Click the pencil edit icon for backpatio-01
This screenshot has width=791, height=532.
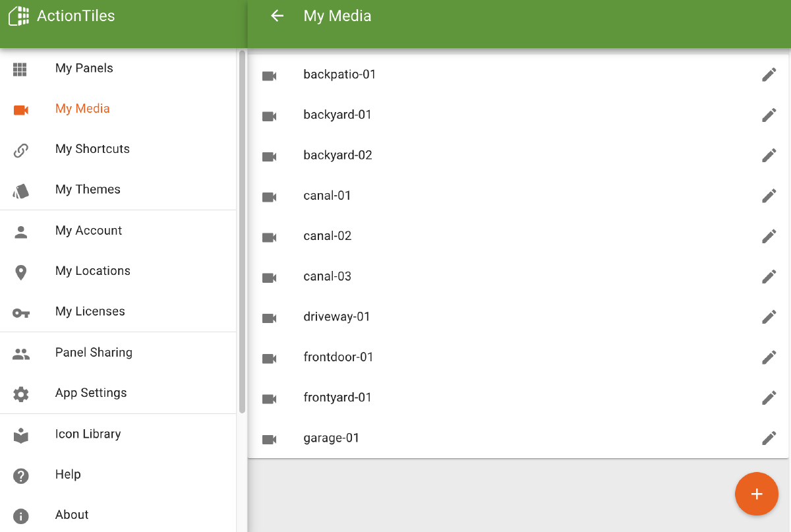coord(769,74)
